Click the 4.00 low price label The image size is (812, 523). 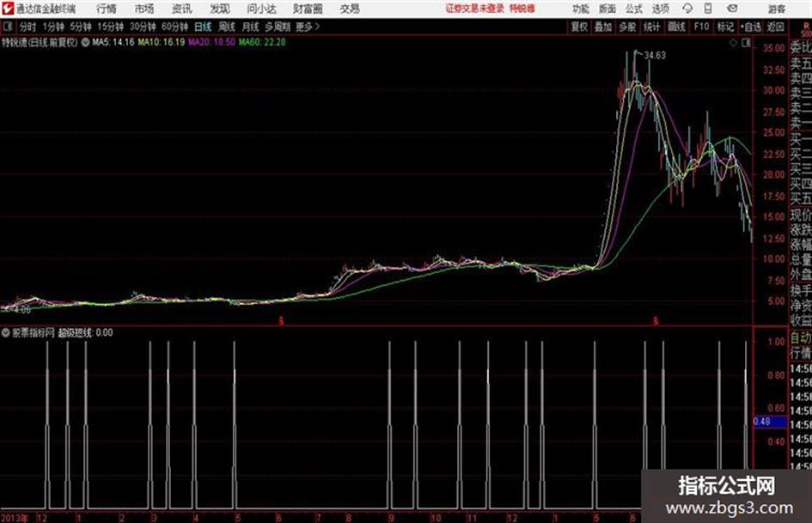pos(21,310)
